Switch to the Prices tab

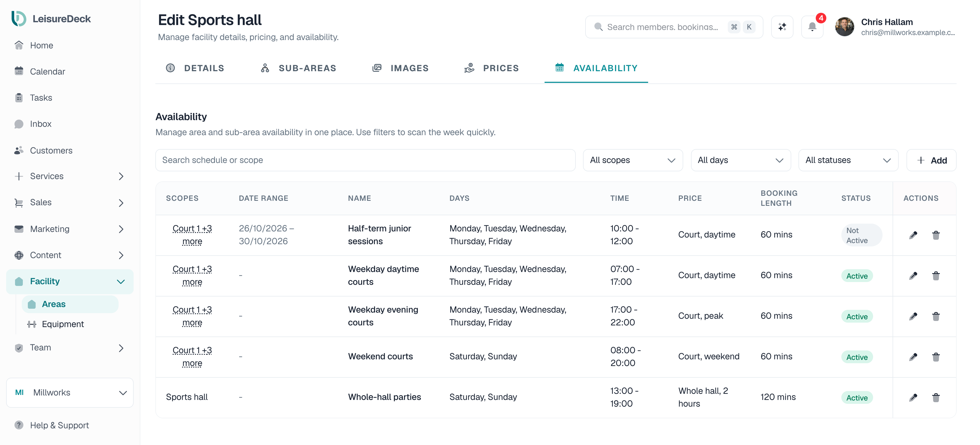(491, 68)
